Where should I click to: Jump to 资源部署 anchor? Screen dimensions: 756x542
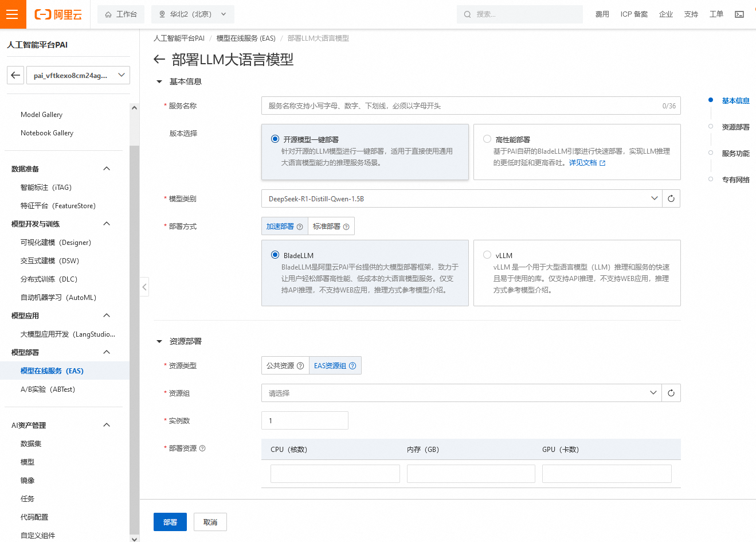click(x=735, y=127)
